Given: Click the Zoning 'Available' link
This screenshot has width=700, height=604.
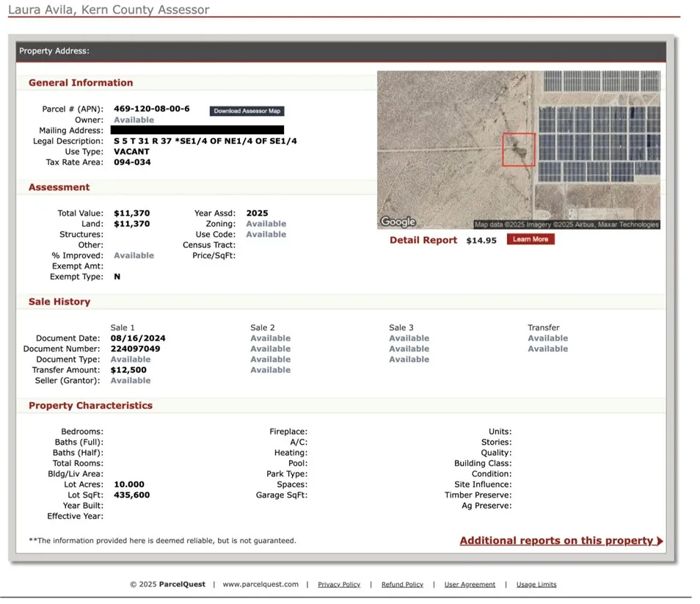Looking at the screenshot, I should point(266,224).
